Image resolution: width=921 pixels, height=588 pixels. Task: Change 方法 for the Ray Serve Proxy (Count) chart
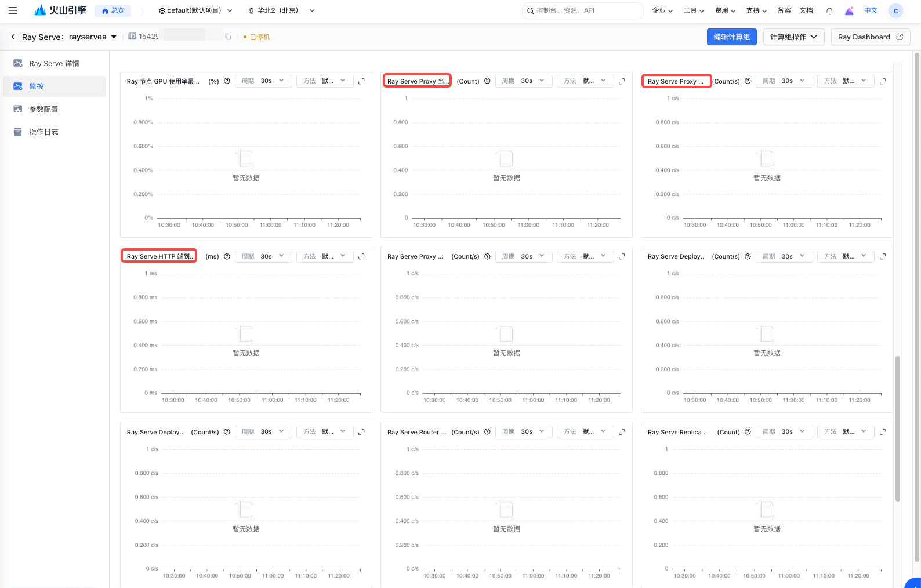[x=585, y=81]
